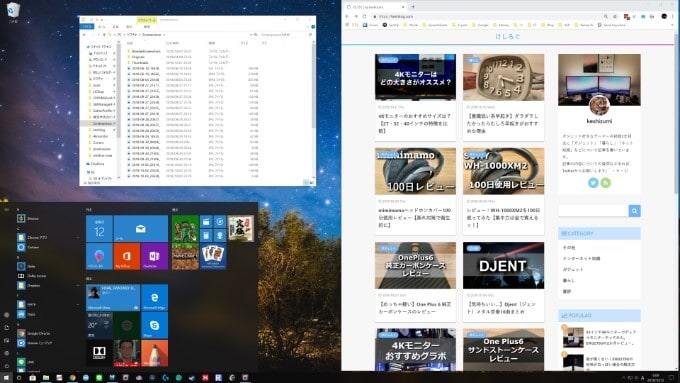The image size is (680, 383).
Task: Open the Mail tile in Start menu
Action: (141, 229)
